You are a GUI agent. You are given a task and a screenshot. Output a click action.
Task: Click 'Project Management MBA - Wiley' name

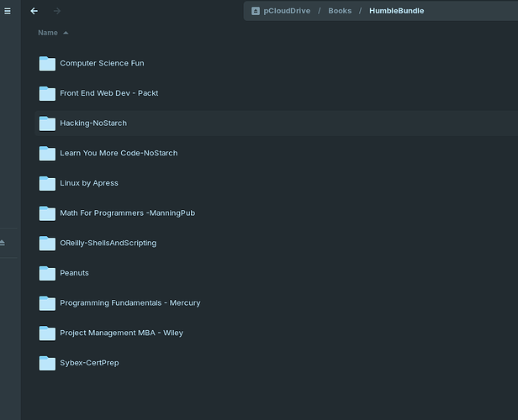(121, 333)
